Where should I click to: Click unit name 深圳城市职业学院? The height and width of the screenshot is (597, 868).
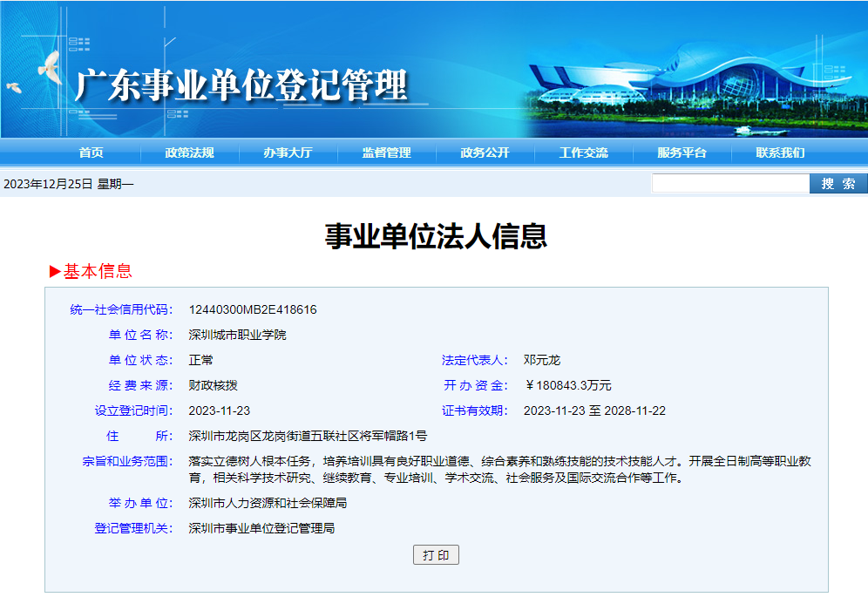coord(237,335)
